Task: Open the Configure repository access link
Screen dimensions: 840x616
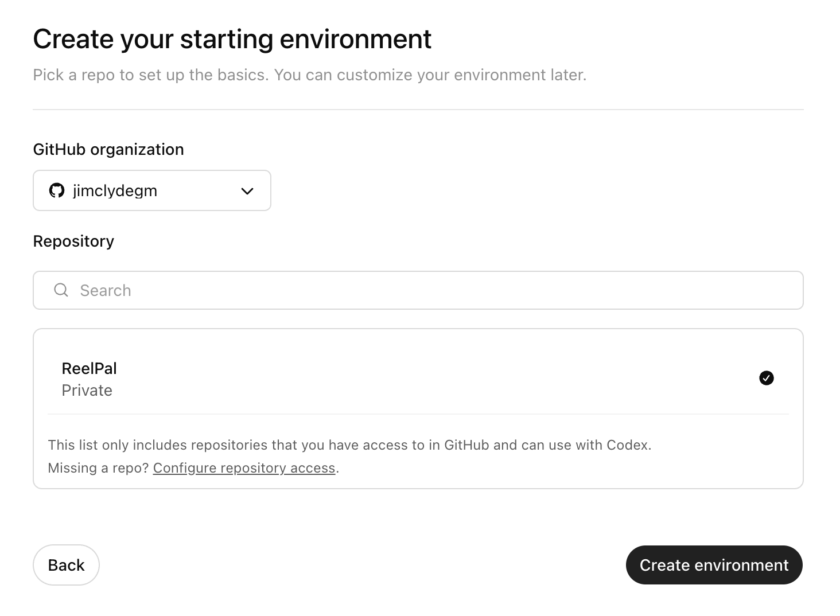Action: 244,467
